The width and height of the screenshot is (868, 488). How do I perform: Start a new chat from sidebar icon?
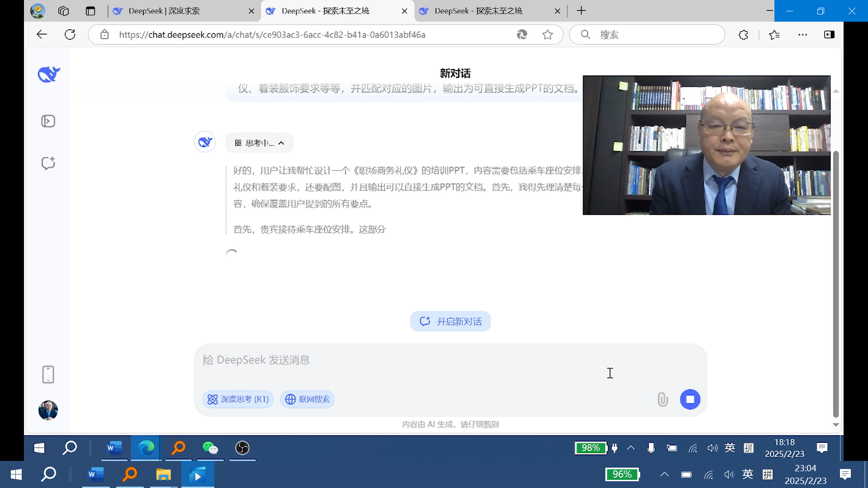coord(48,163)
